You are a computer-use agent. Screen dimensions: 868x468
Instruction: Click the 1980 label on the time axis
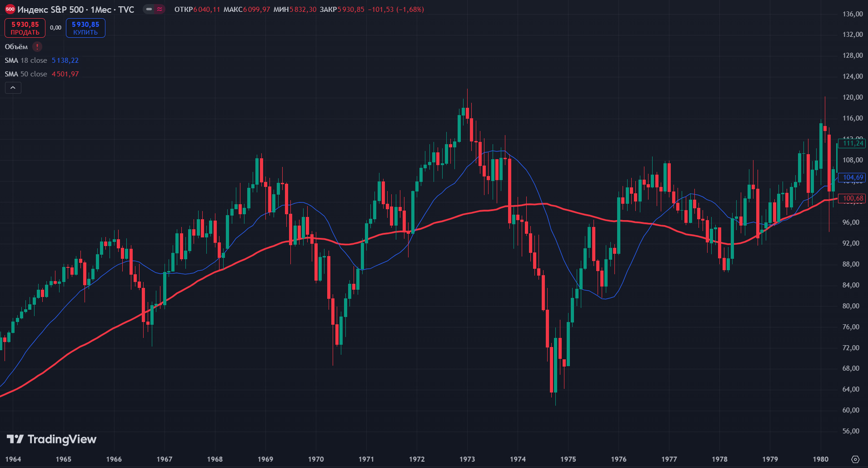[x=821, y=459]
